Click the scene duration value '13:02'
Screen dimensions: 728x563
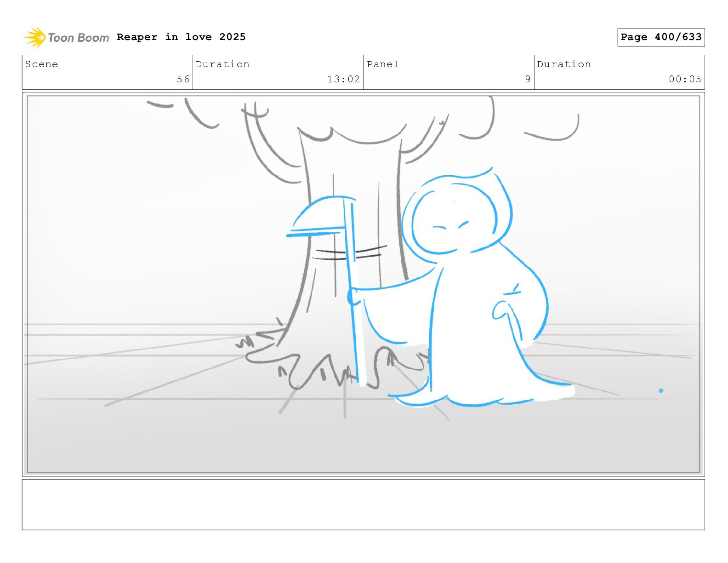coord(343,79)
